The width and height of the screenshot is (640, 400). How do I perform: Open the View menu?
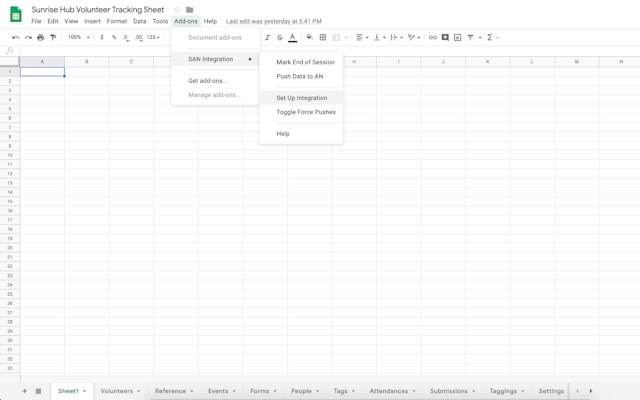coord(71,21)
